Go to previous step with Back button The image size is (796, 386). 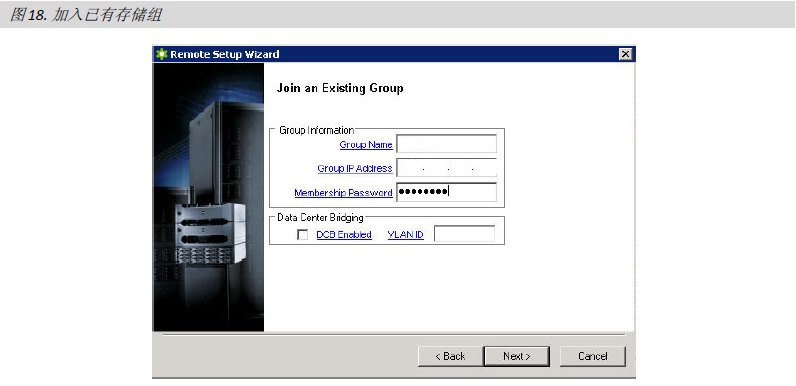[x=450, y=356]
